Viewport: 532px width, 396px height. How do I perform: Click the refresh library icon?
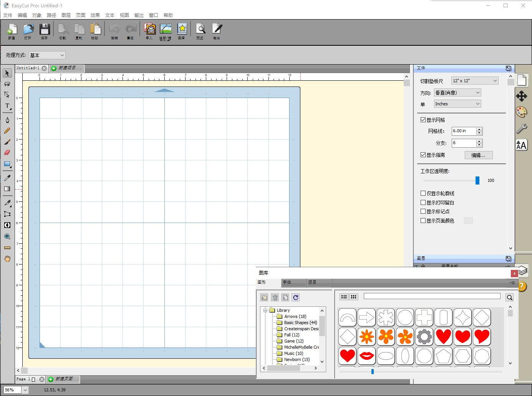click(295, 297)
